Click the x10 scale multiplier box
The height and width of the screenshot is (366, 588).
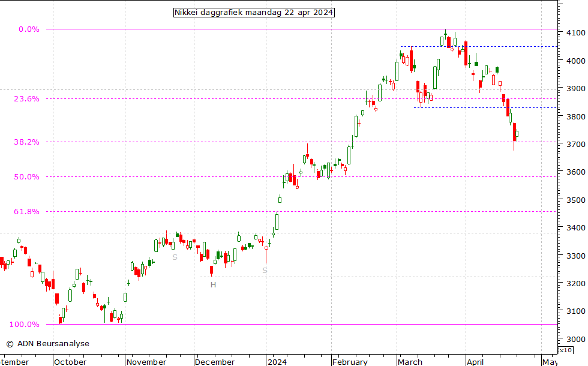(566, 350)
